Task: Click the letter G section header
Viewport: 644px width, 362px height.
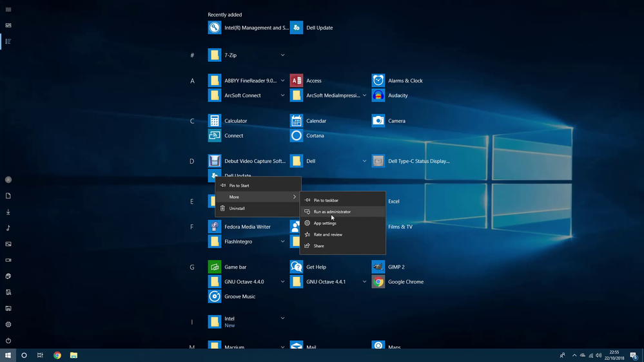Action: click(x=192, y=267)
